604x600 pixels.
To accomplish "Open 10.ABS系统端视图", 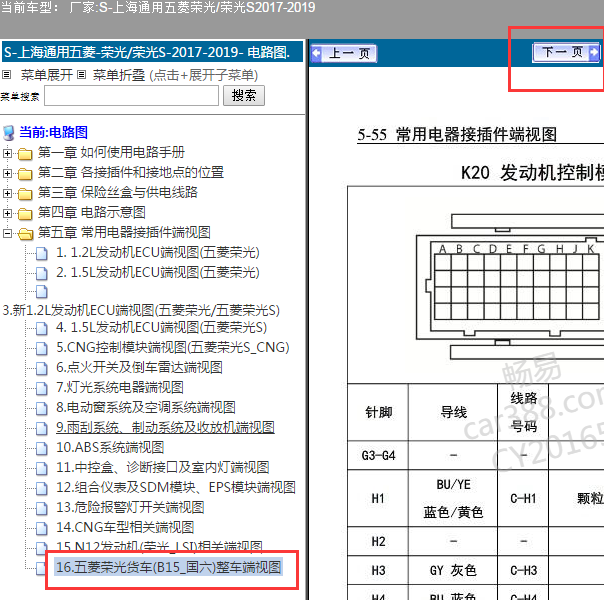I will (110, 448).
